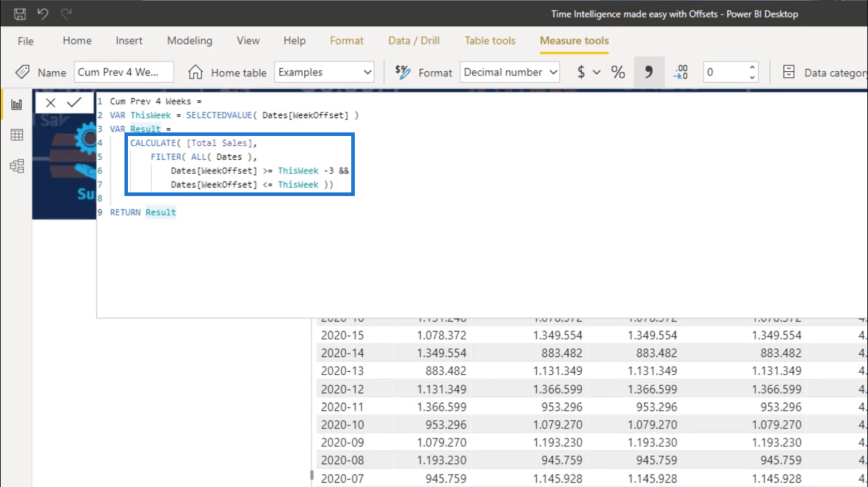The width and height of the screenshot is (868, 487).
Task: Toggle thousands separator comma button
Action: point(648,72)
